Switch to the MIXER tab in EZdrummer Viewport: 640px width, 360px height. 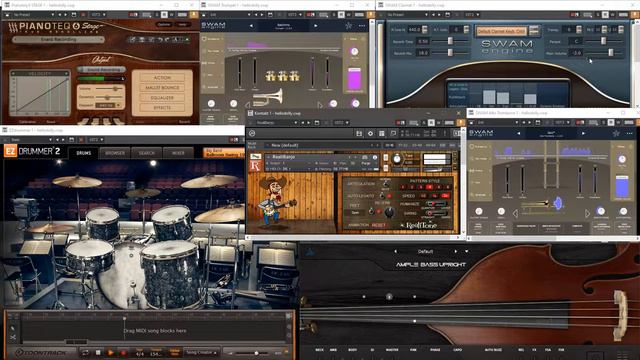(178, 153)
